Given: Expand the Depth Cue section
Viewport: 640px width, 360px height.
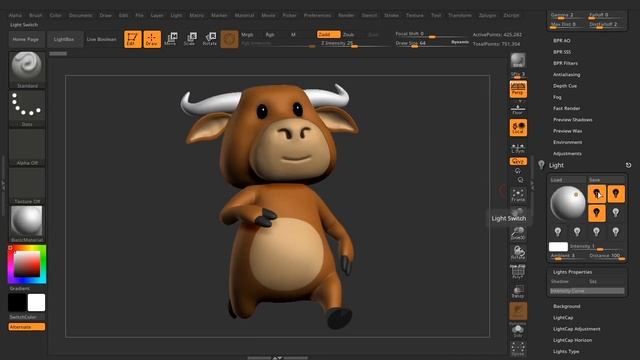Looking at the screenshot, I should pos(565,86).
